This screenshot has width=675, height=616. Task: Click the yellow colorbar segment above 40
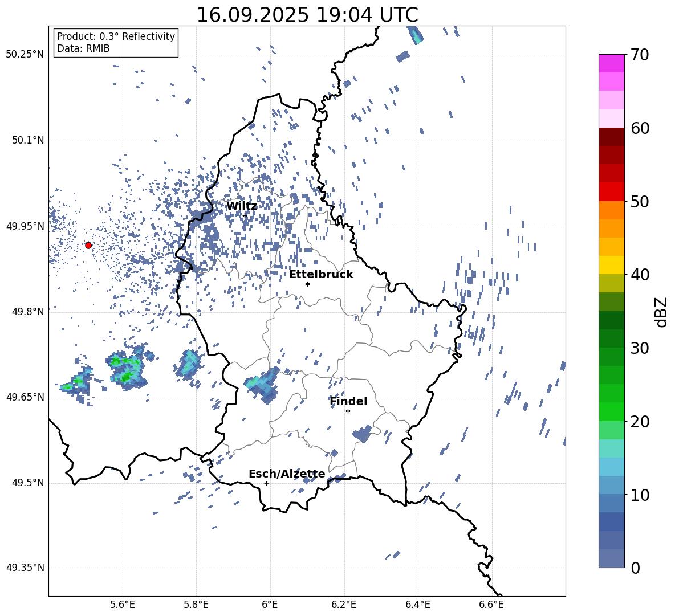tap(611, 265)
